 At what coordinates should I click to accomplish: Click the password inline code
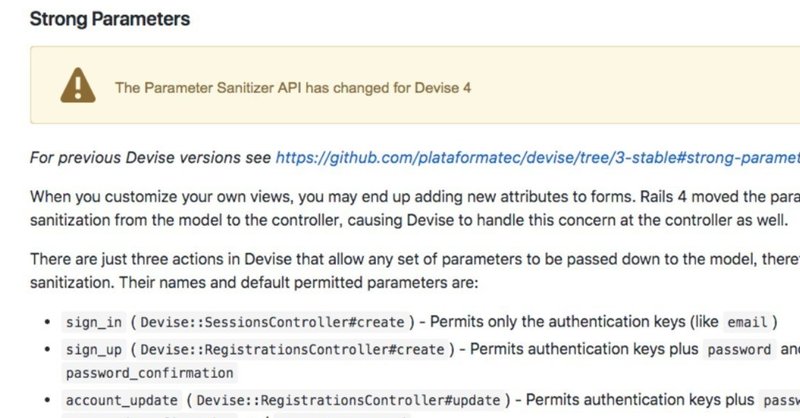coord(739,350)
